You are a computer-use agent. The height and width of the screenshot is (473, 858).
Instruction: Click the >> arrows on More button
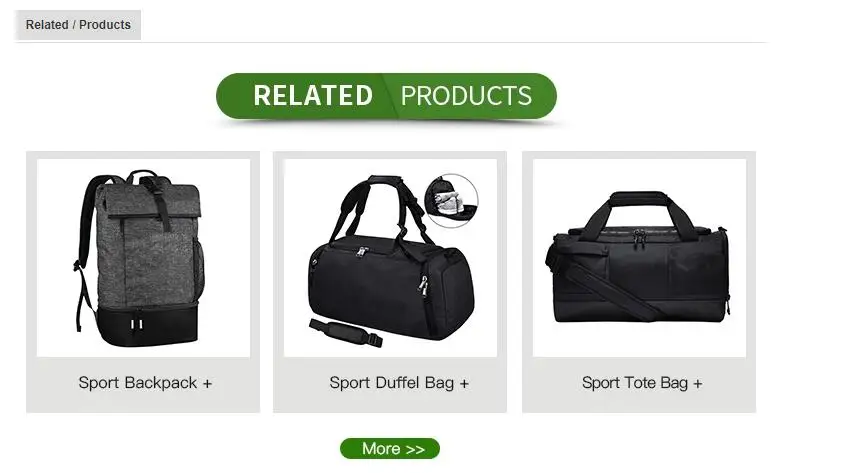point(415,449)
